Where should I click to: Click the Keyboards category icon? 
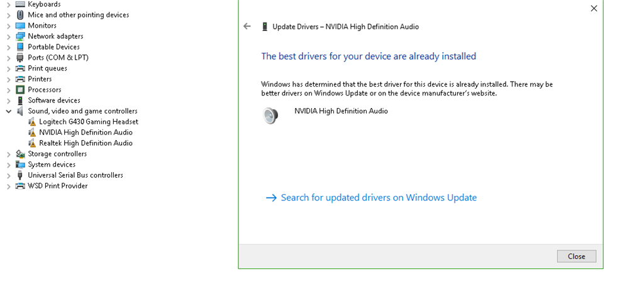click(20, 4)
